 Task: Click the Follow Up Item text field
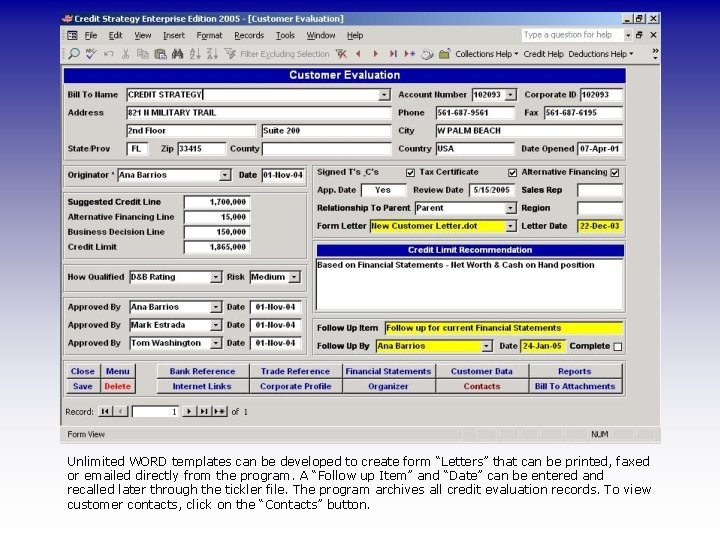tap(503, 328)
